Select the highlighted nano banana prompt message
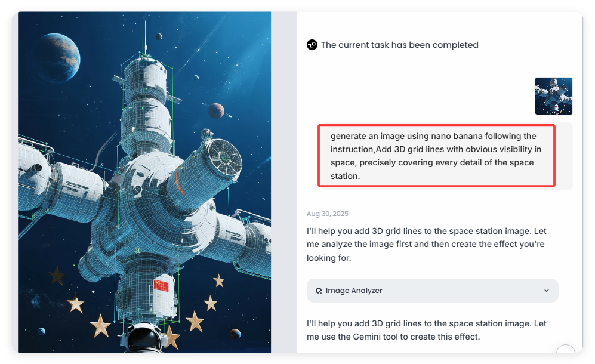Image resolution: width=595 pixels, height=364 pixels. [x=436, y=156]
